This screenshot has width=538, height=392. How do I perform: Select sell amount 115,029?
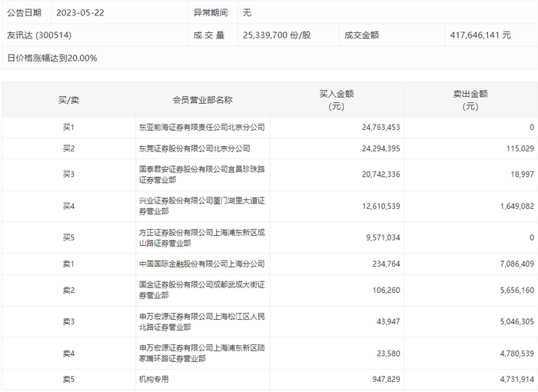point(520,148)
